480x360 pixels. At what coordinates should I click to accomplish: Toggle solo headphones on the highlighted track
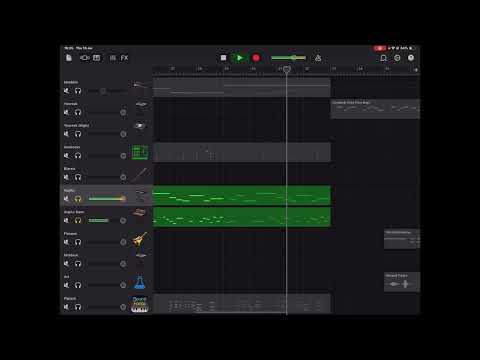[78, 199]
